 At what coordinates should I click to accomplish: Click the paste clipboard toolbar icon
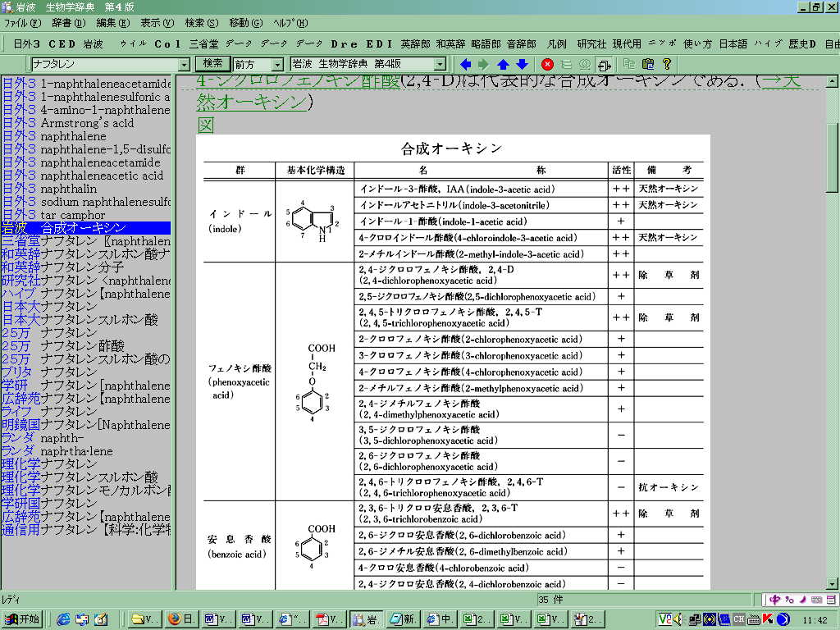[648, 64]
